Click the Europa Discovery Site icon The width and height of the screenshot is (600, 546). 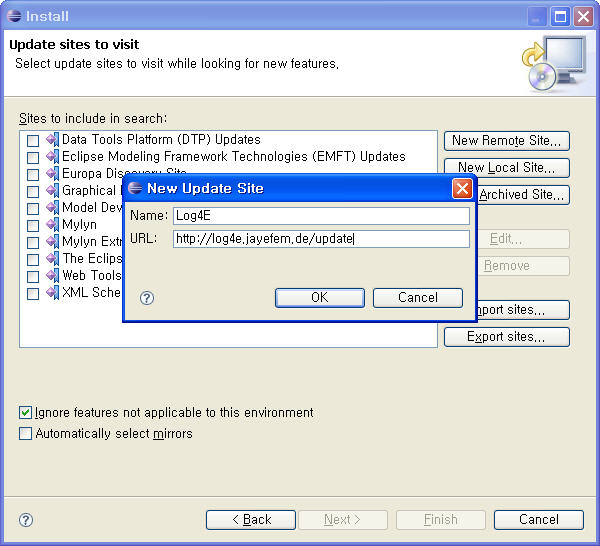[x=52, y=173]
